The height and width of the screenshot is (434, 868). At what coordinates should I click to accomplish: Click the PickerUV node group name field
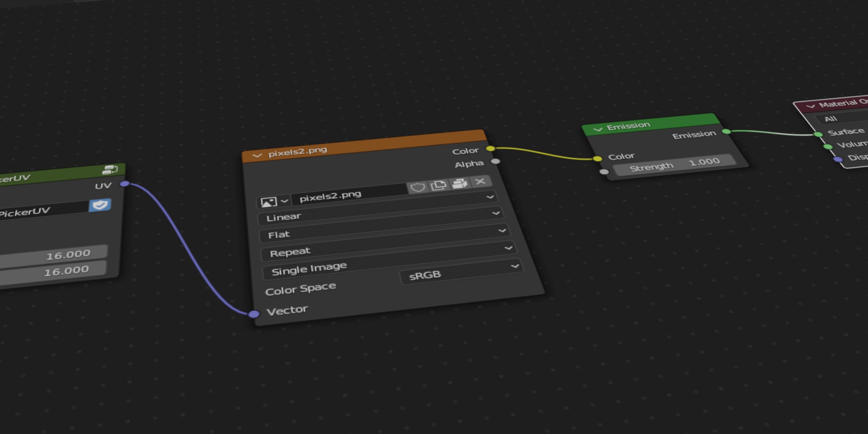point(43,210)
